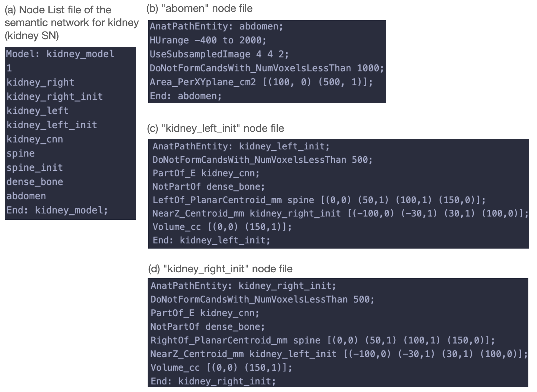Click 'End: kidney_right_init;' line
The image size is (537, 392).
point(213,381)
